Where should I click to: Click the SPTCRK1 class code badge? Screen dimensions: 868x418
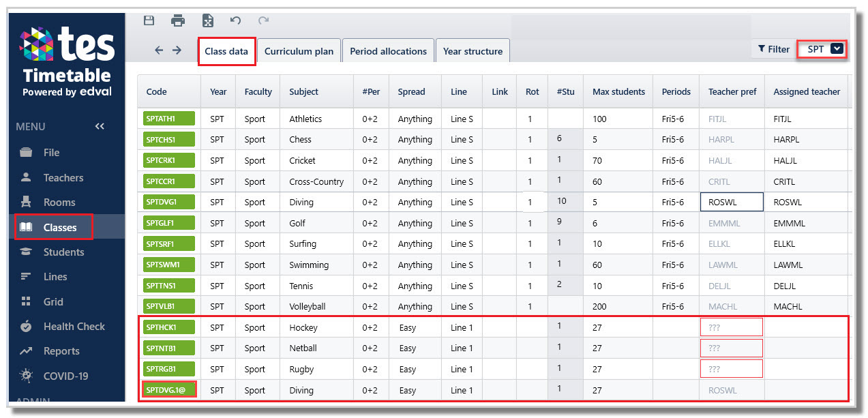pos(169,160)
